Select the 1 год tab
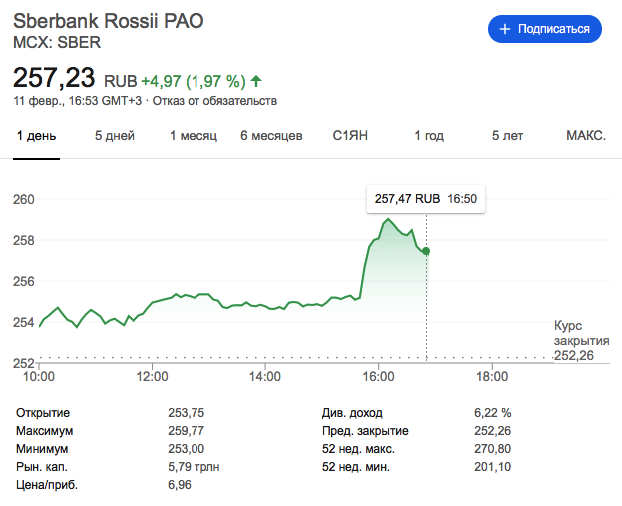The height and width of the screenshot is (506, 622). (429, 136)
